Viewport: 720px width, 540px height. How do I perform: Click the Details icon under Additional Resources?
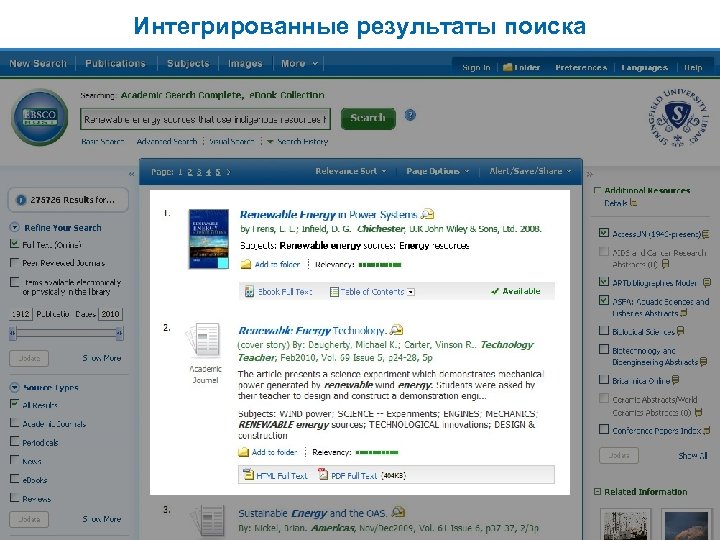tap(633, 202)
